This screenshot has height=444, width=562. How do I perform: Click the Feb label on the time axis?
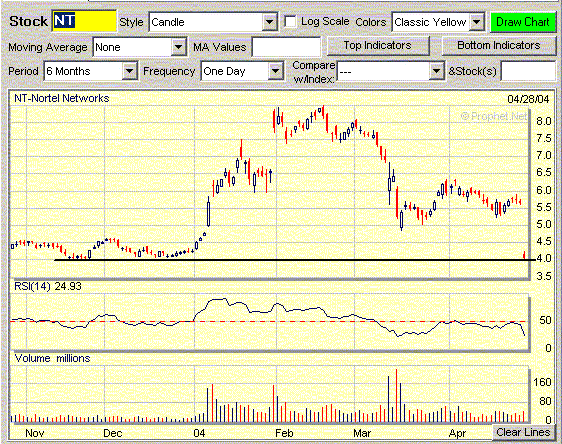point(284,433)
